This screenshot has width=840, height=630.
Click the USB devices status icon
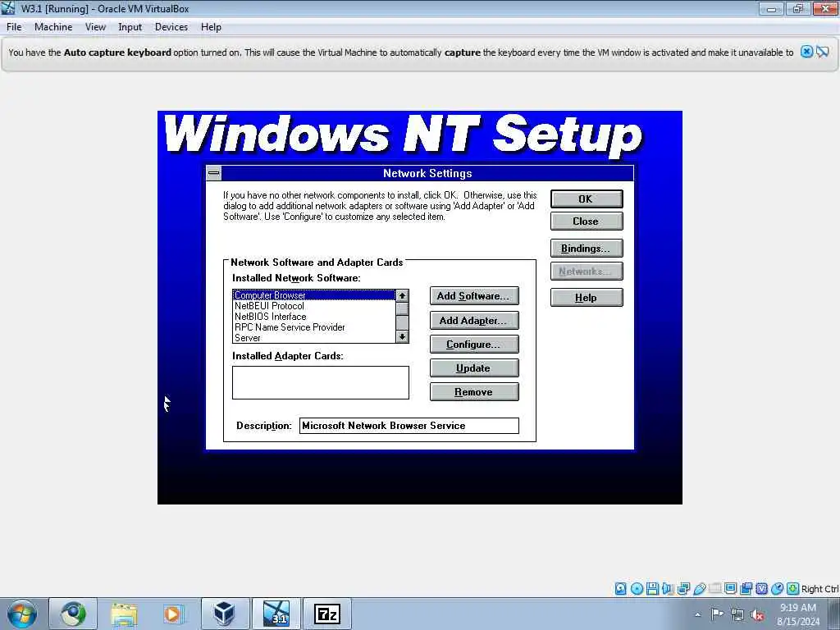[x=699, y=589]
